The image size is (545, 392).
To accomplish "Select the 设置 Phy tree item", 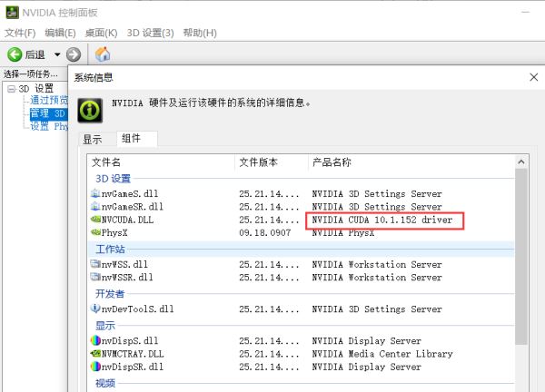I will pos(49,126).
